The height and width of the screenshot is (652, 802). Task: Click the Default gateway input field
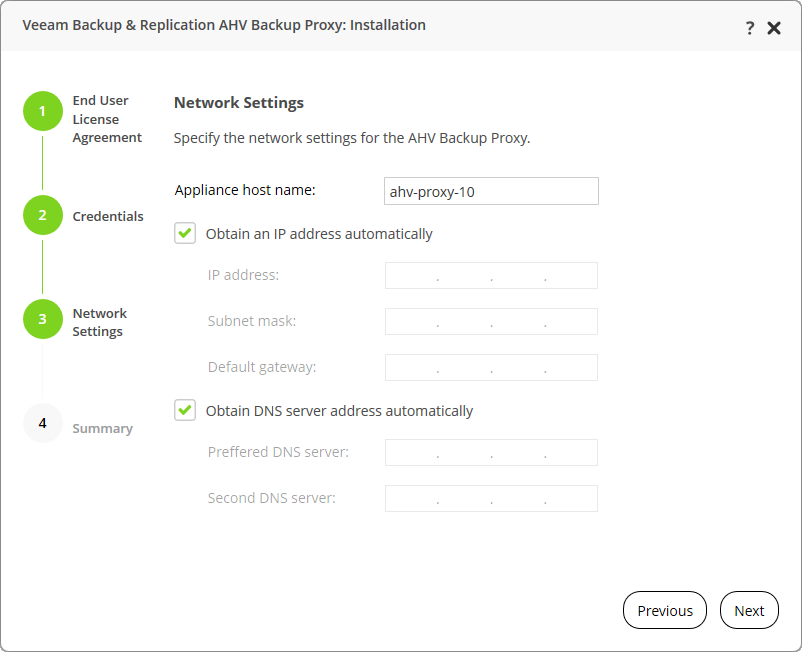[x=491, y=368]
